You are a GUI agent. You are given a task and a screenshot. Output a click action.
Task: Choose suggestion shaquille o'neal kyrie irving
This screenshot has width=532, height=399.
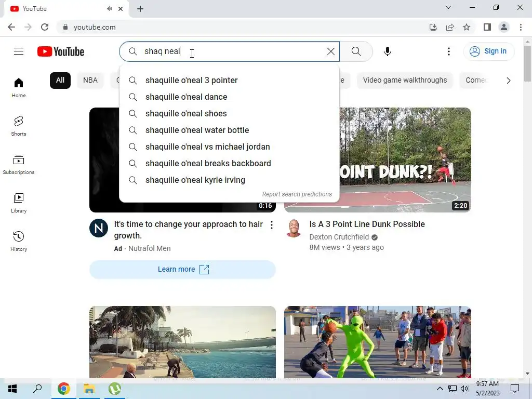point(229,180)
